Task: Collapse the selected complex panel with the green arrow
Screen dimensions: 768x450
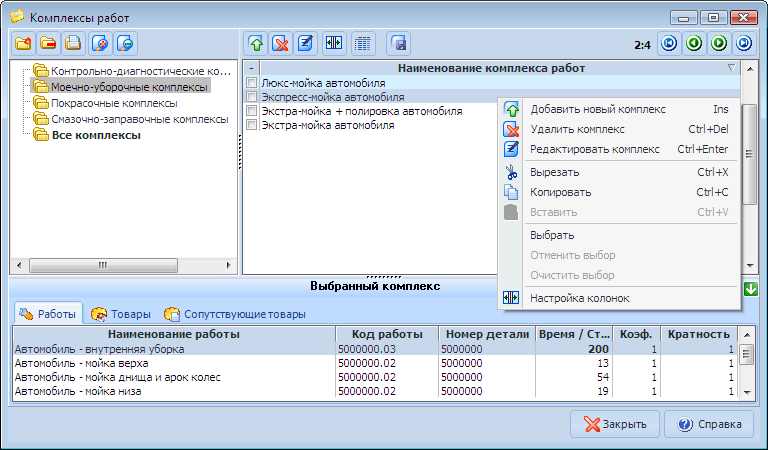Action: point(750,288)
